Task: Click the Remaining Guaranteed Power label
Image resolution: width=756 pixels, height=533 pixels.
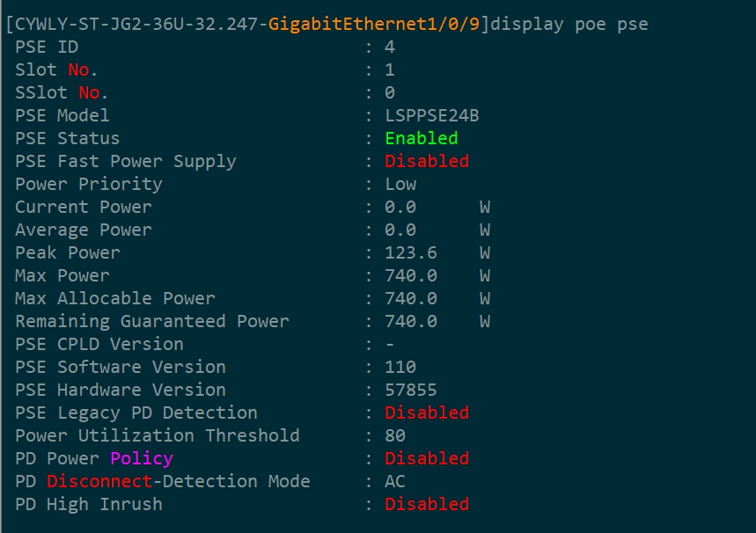Action: 151,321
